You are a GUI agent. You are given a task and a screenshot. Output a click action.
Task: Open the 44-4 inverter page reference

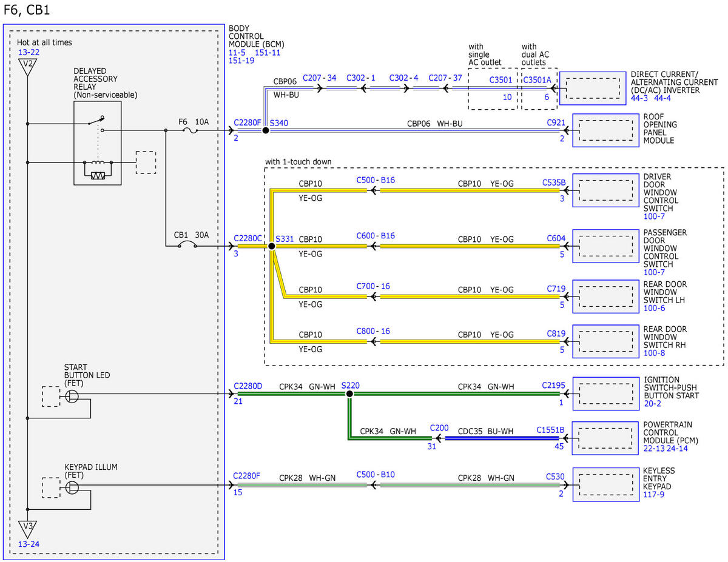[x=663, y=98]
